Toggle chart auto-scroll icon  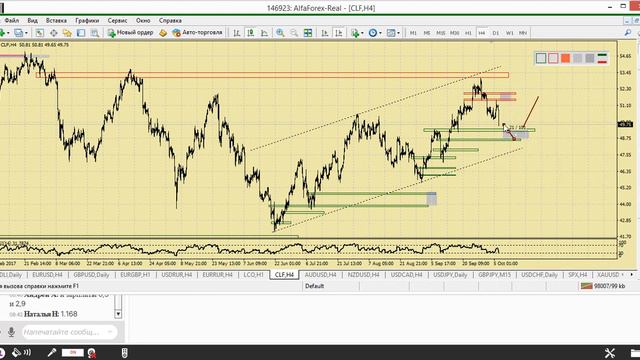click(x=325, y=33)
